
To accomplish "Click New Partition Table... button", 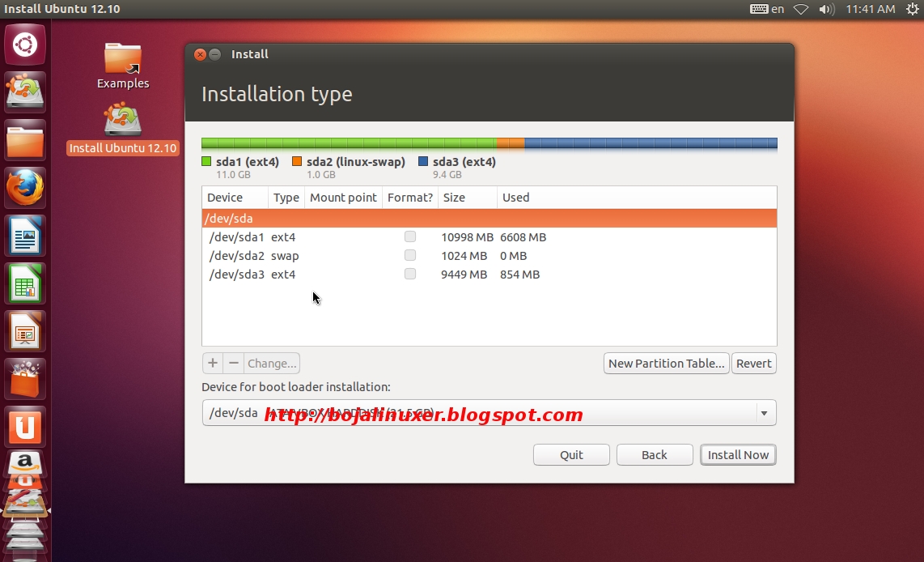I will tap(667, 364).
